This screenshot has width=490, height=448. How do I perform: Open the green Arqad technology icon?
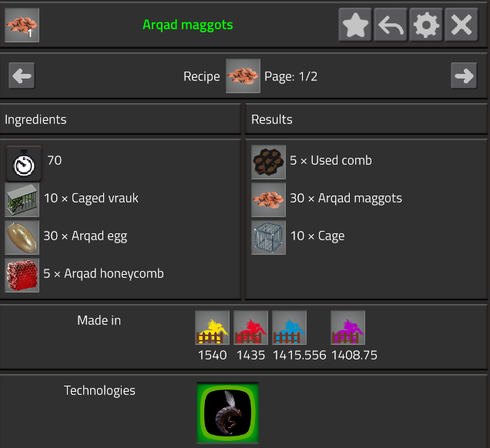tap(227, 413)
